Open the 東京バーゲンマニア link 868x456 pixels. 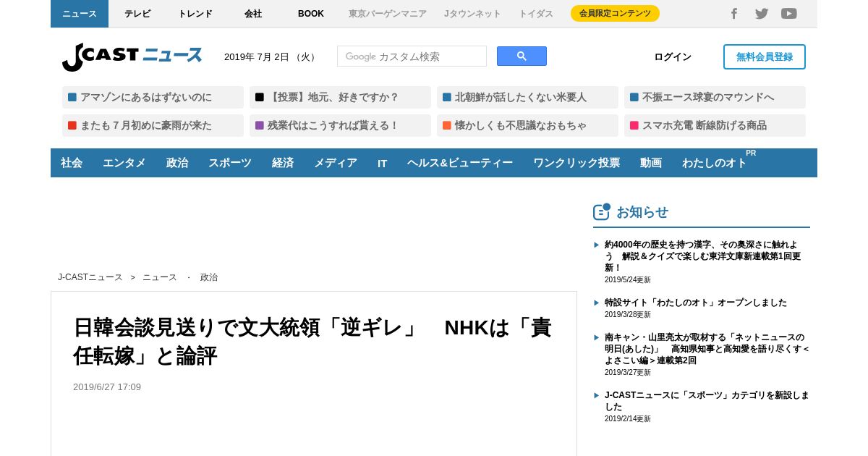pos(388,14)
